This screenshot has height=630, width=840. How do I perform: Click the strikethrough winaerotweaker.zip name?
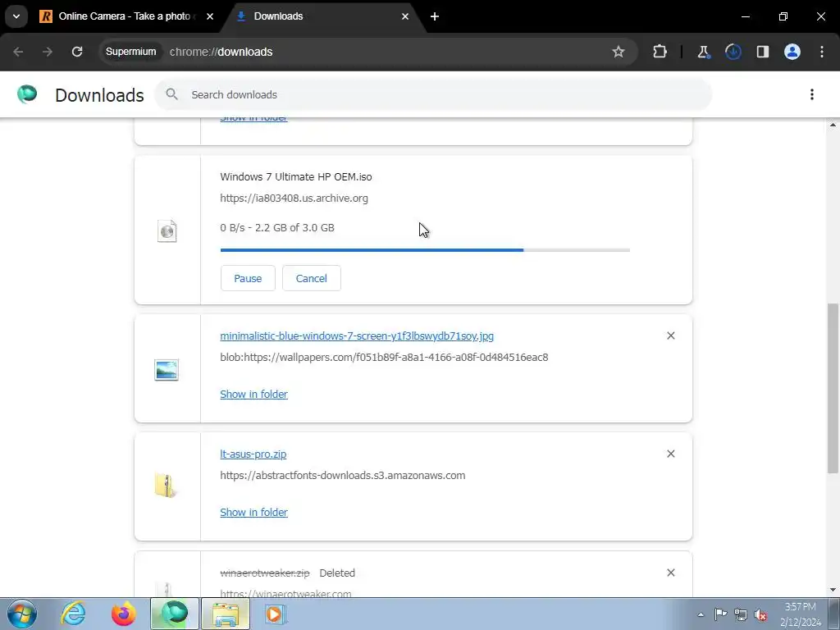coord(265,573)
